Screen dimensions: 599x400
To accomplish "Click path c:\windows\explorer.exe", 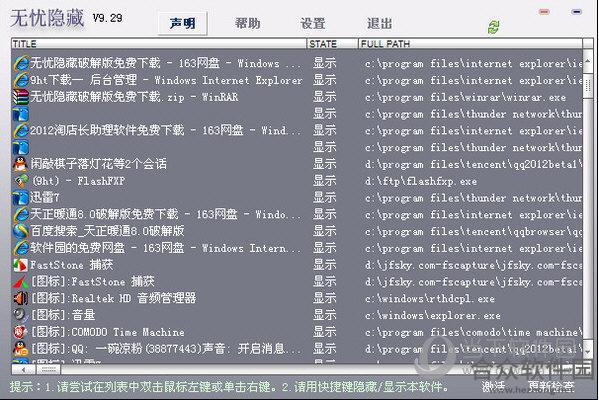I will point(432,316).
